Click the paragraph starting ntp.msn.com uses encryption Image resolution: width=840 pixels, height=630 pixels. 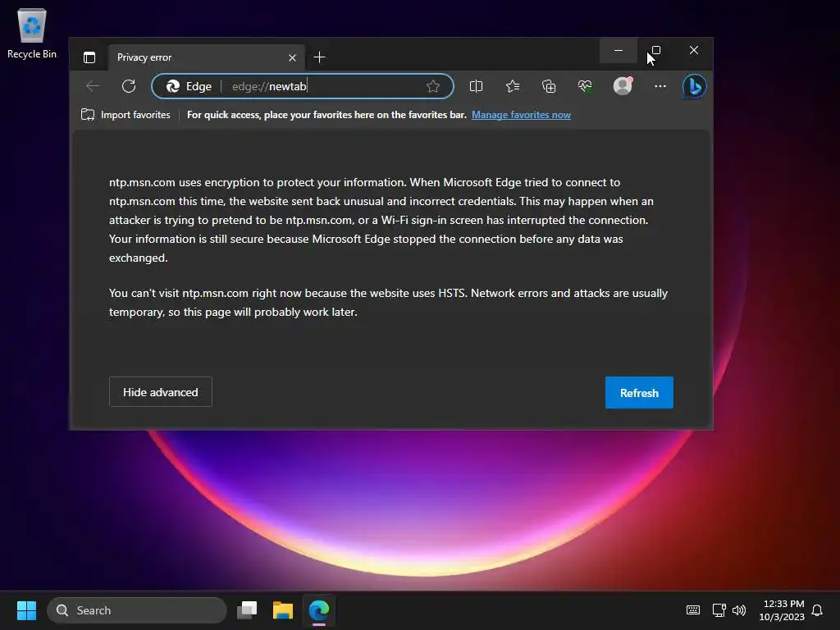coord(381,220)
